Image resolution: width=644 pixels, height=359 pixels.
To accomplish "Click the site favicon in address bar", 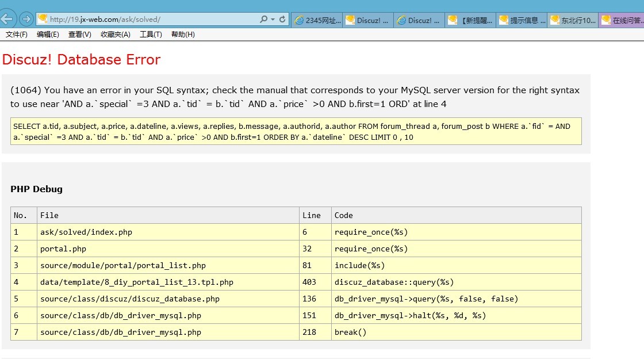I will [x=43, y=19].
